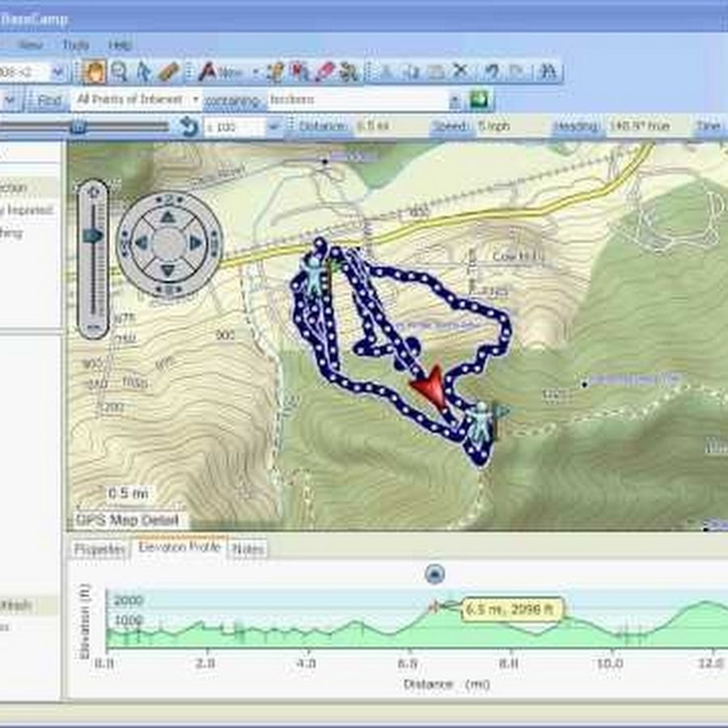The image size is (728, 728).
Task: Expand the New item dropdown arrow
Action: [255, 73]
